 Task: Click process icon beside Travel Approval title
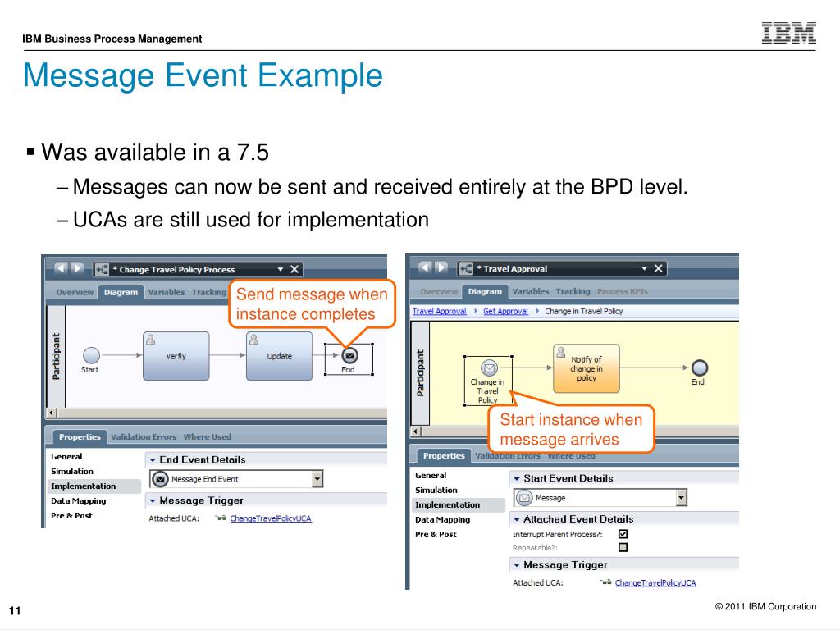(x=466, y=268)
